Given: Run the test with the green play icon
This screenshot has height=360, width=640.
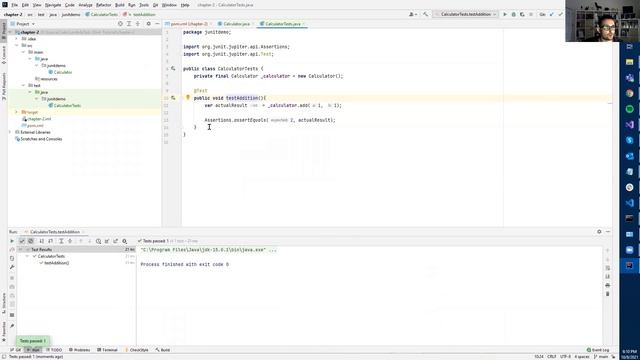Looking at the screenshot, I should pos(505,14).
